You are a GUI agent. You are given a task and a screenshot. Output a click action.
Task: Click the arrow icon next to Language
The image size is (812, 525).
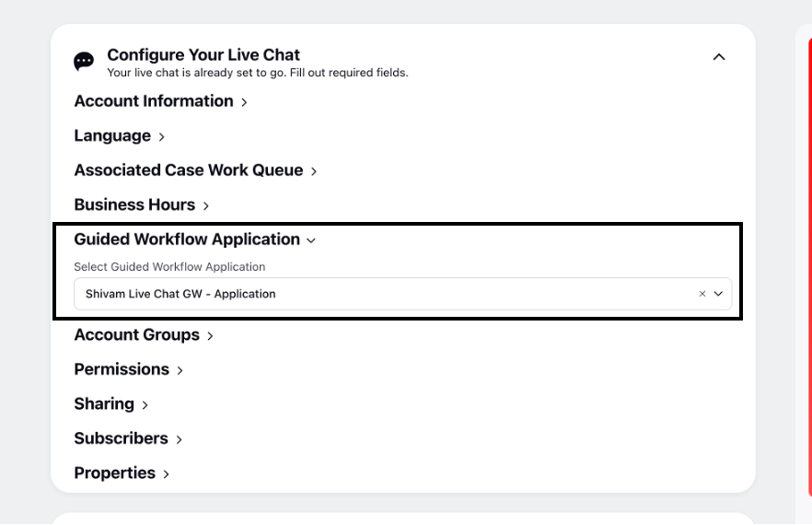[x=162, y=137]
